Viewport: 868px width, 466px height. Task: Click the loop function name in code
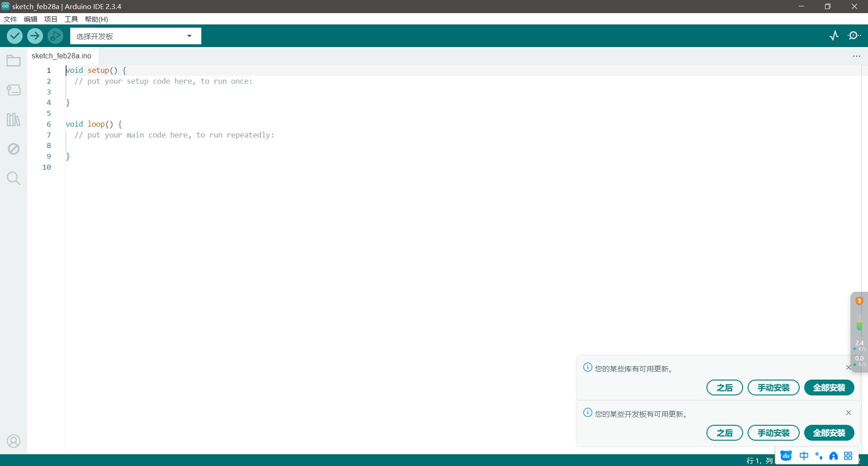pos(96,124)
